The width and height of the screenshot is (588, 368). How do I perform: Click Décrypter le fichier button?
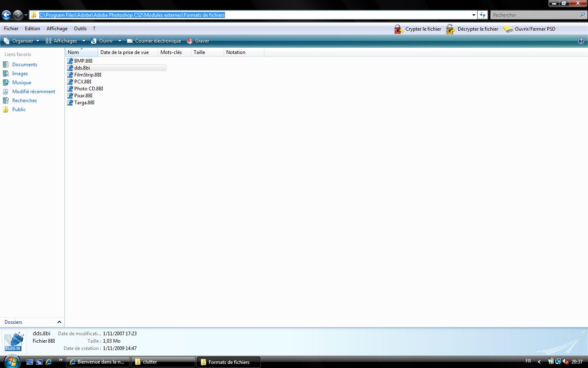coord(472,29)
